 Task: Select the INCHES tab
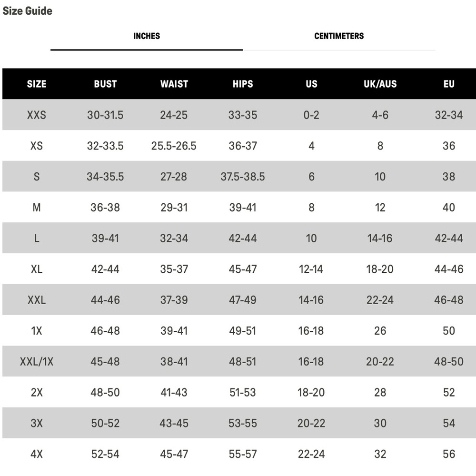click(x=147, y=36)
